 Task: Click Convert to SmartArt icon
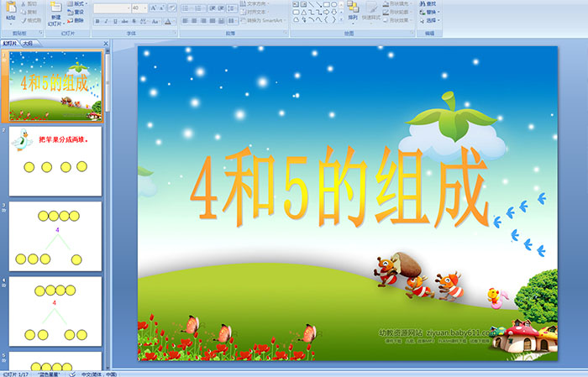point(244,21)
